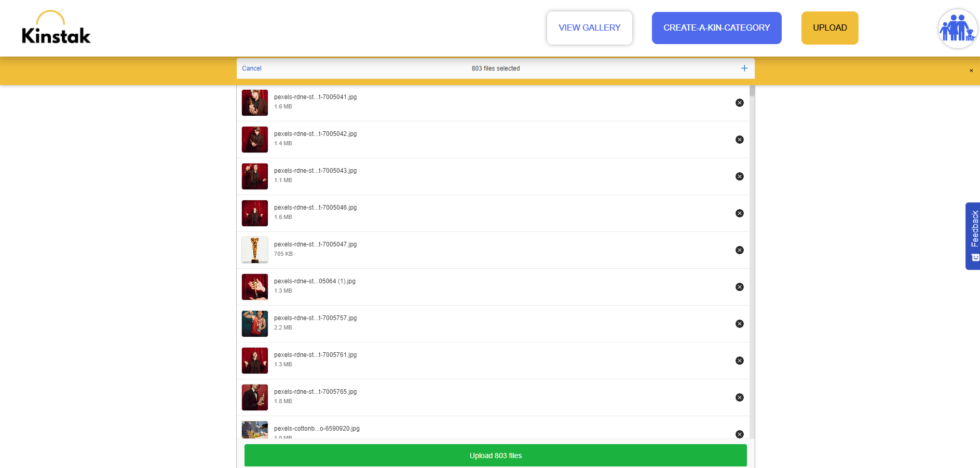The height and width of the screenshot is (468, 980).
Task: Click the thumbnail of pexels-rdne-st...t-7005043.jpg
Action: (x=254, y=176)
